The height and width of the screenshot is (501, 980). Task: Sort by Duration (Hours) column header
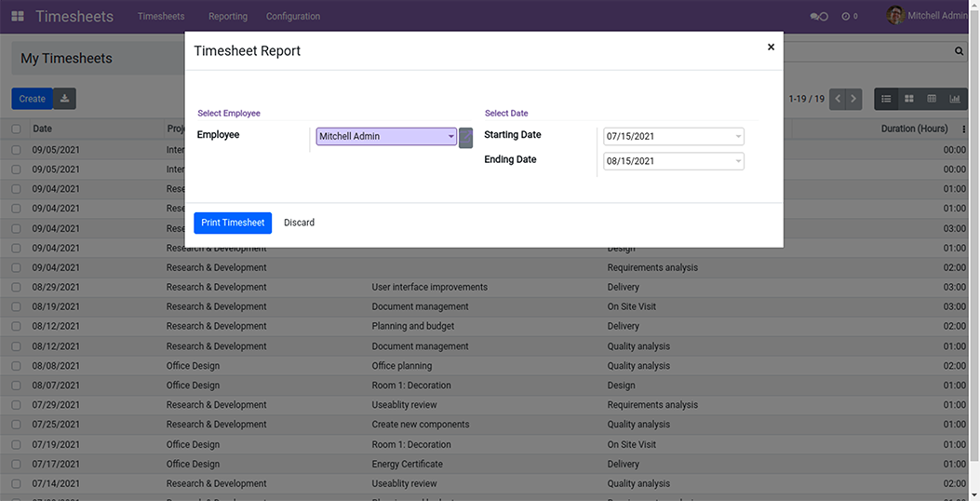[x=914, y=129]
